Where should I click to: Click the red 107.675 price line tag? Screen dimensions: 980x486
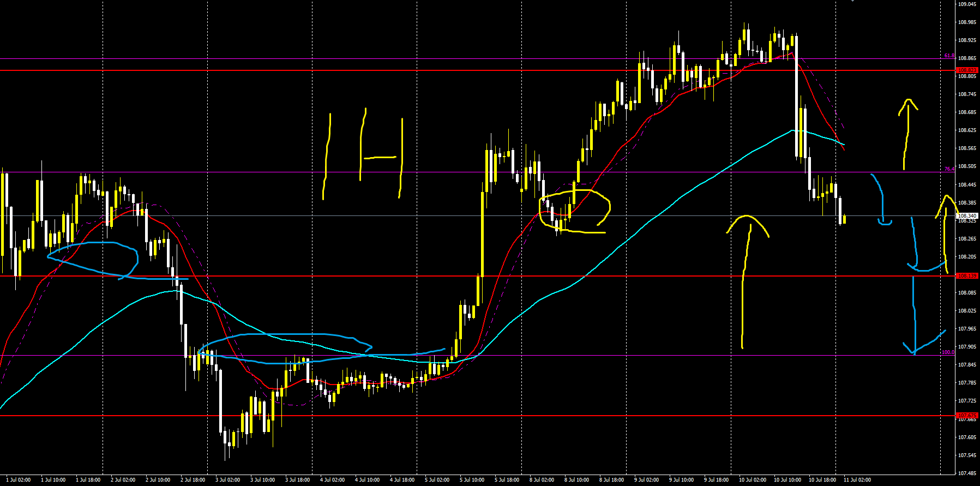(967, 416)
